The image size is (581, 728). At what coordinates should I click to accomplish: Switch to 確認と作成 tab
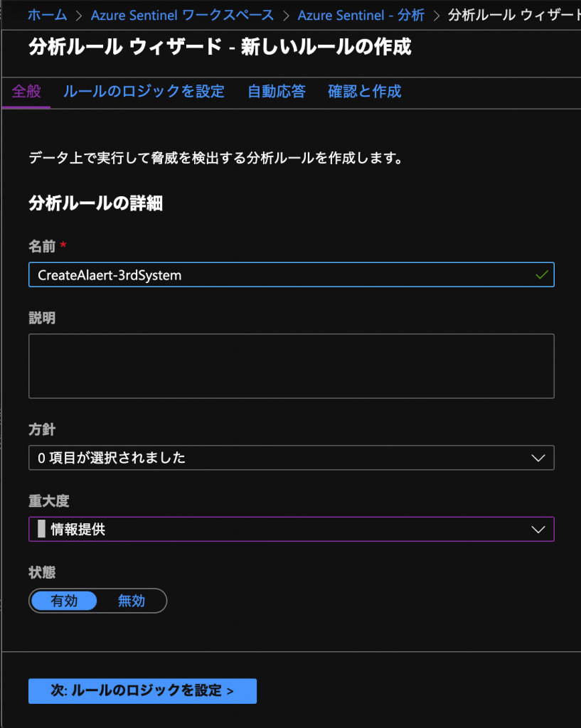pos(365,92)
